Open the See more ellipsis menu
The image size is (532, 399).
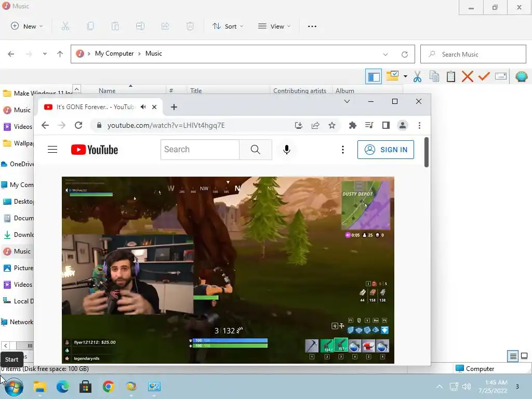[x=312, y=26]
